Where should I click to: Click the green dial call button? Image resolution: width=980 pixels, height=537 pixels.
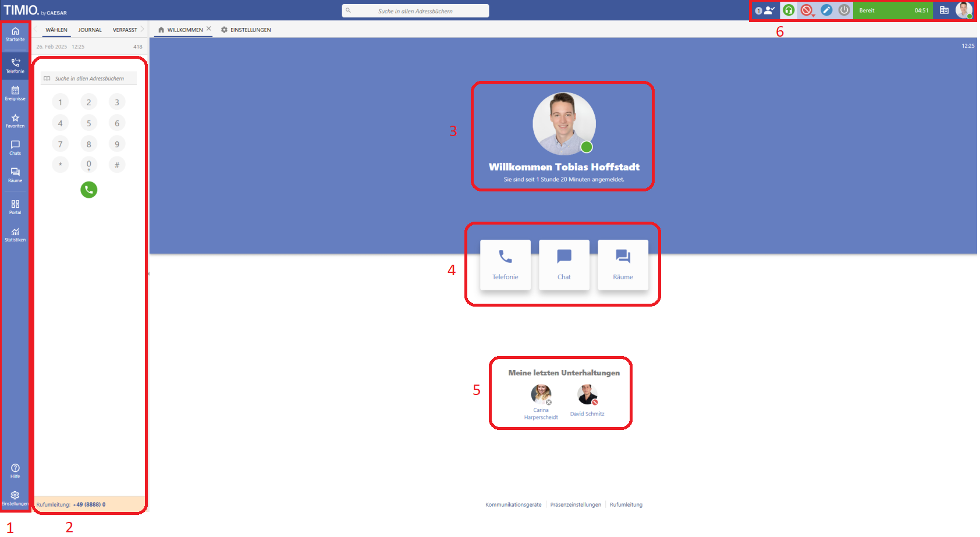click(x=89, y=190)
